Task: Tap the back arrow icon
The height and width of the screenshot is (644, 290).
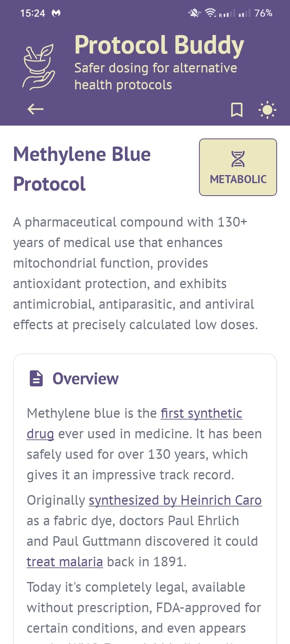Action: (35, 109)
